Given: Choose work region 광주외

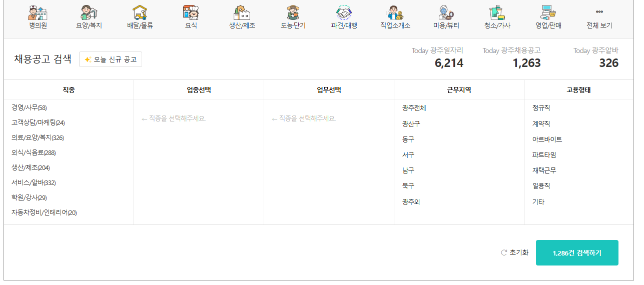Looking at the screenshot, I should coord(411,202).
